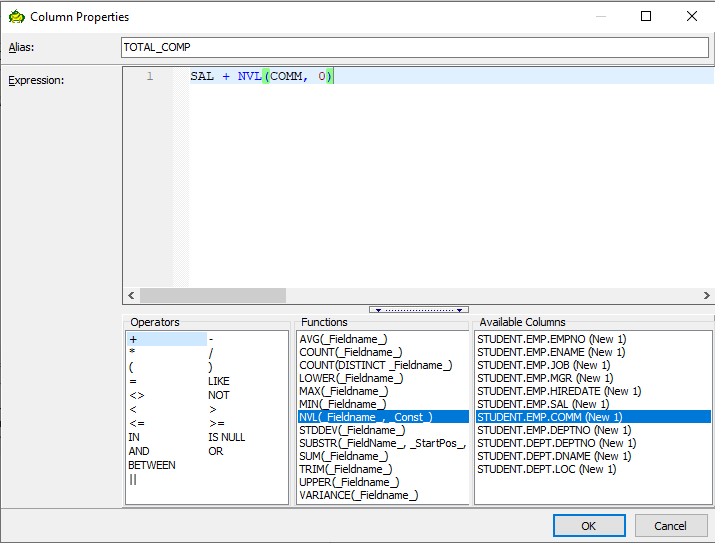This screenshot has height=543, width=715.
Task: Select STUDENT.EMP.ENAME column
Action: (x=551, y=352)
